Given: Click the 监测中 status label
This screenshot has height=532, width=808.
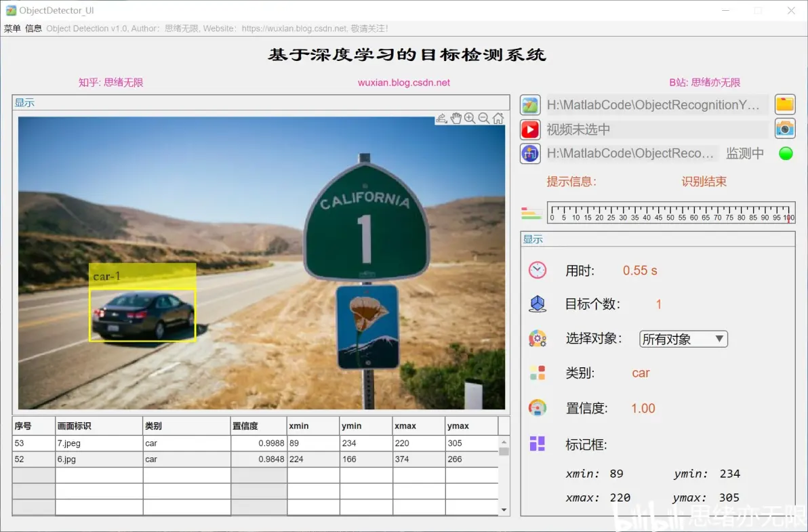Looking at the screenshot, I should (744, 153).
